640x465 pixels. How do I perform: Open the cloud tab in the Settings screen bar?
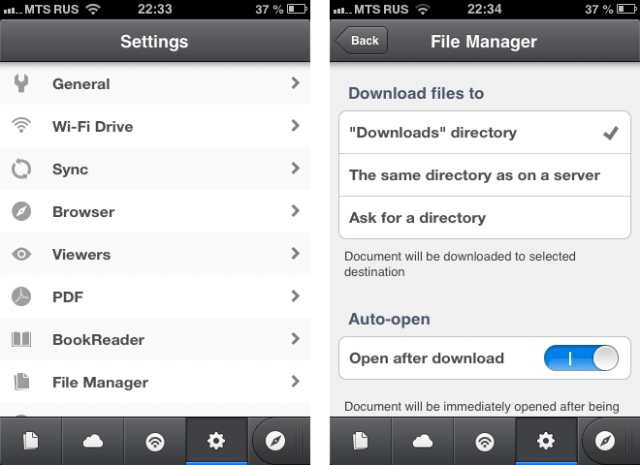(93, 441)
